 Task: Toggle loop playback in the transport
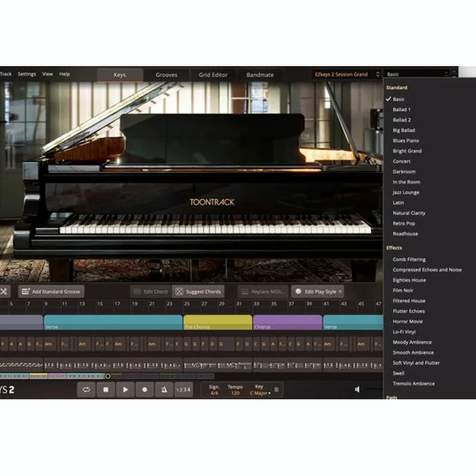(86, 389)
